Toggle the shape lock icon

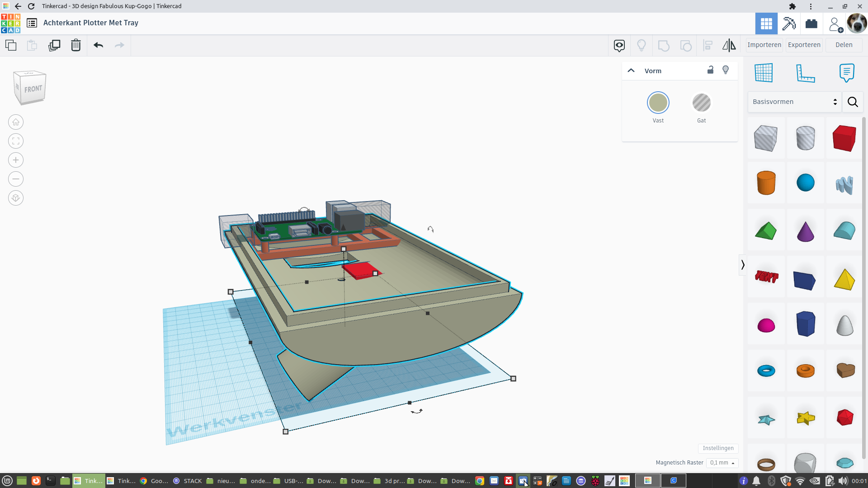click(x=710, y=70)
